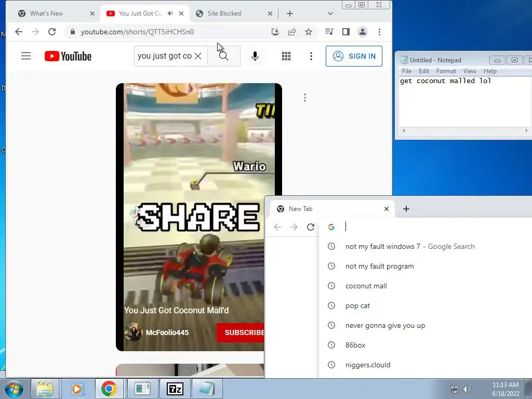Clear the YouTube search box text
This screenshot has width=532, height=399.
pyautogui.click(x=198, y=56)
